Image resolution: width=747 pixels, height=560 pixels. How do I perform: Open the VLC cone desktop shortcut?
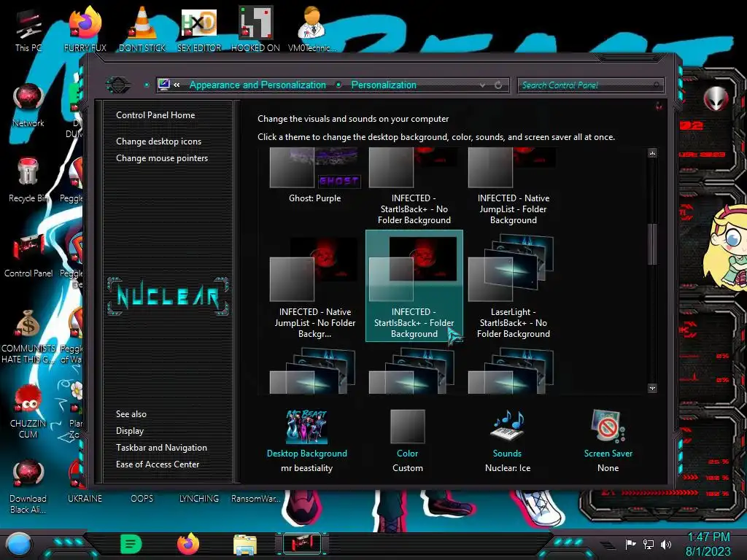click(142, 29)
